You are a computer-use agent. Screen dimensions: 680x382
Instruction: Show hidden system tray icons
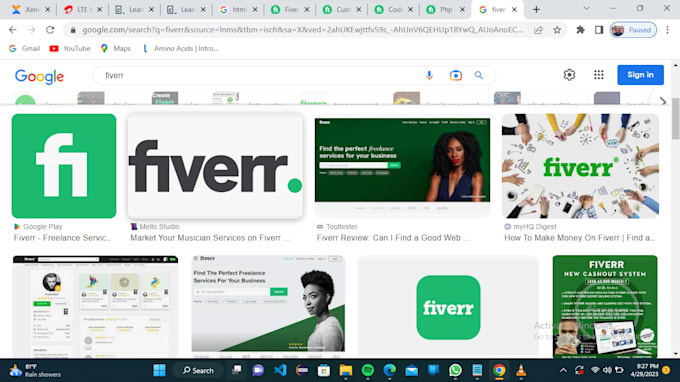point(563,370)
